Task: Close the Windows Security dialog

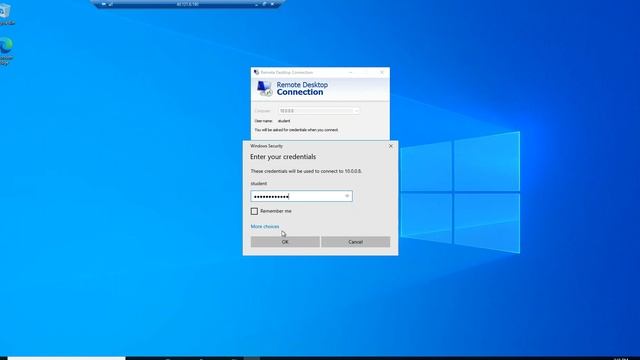Action: (x=391, y=146)
